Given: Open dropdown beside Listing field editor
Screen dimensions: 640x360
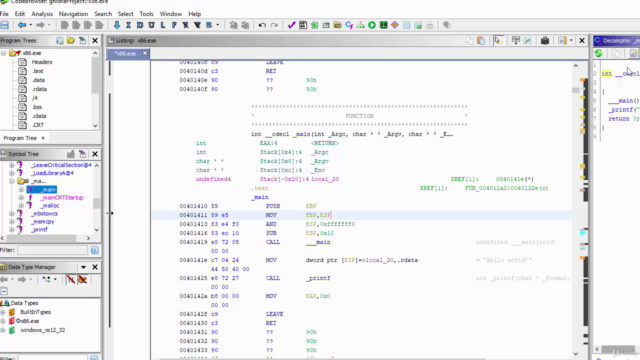Looking at the screenshot, I should pyautogui.click(x=571, y=40).
